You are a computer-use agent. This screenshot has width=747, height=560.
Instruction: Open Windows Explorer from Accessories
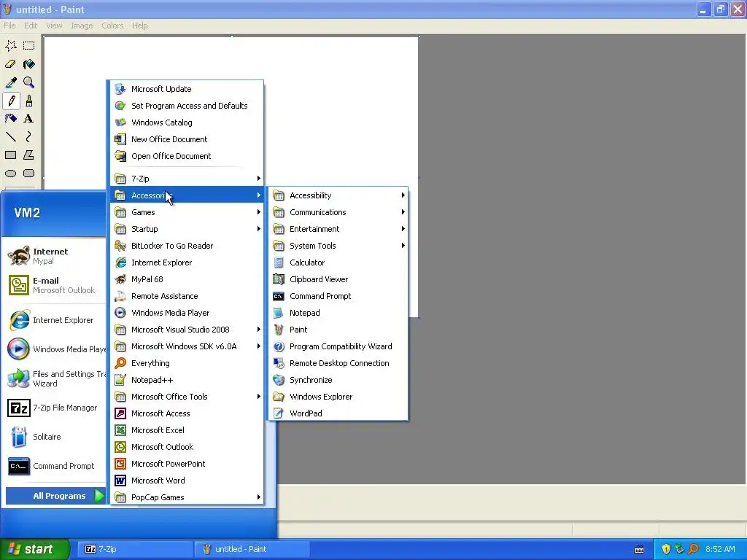(x=338, y=397)
